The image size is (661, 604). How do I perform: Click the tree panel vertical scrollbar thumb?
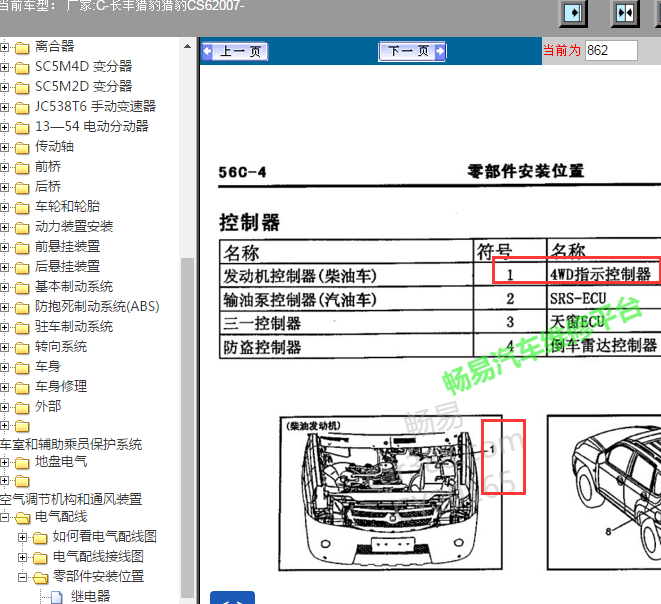[x=188, y=427]
